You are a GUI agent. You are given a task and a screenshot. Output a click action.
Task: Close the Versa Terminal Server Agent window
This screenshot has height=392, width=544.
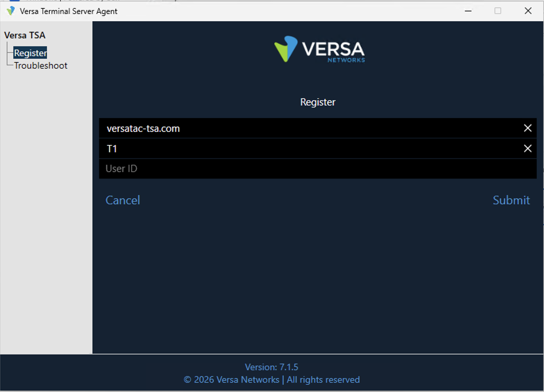528,11
